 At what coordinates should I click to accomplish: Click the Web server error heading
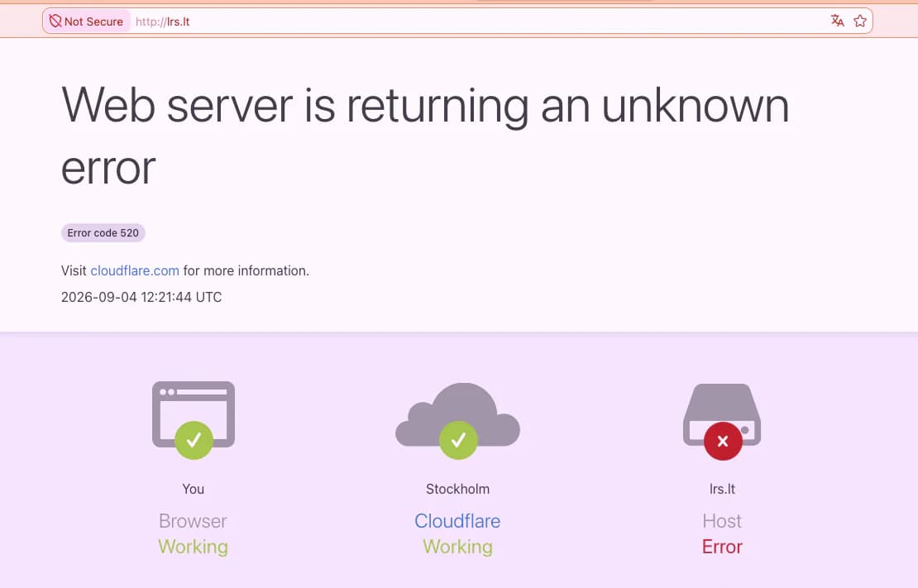pos(425,136)
